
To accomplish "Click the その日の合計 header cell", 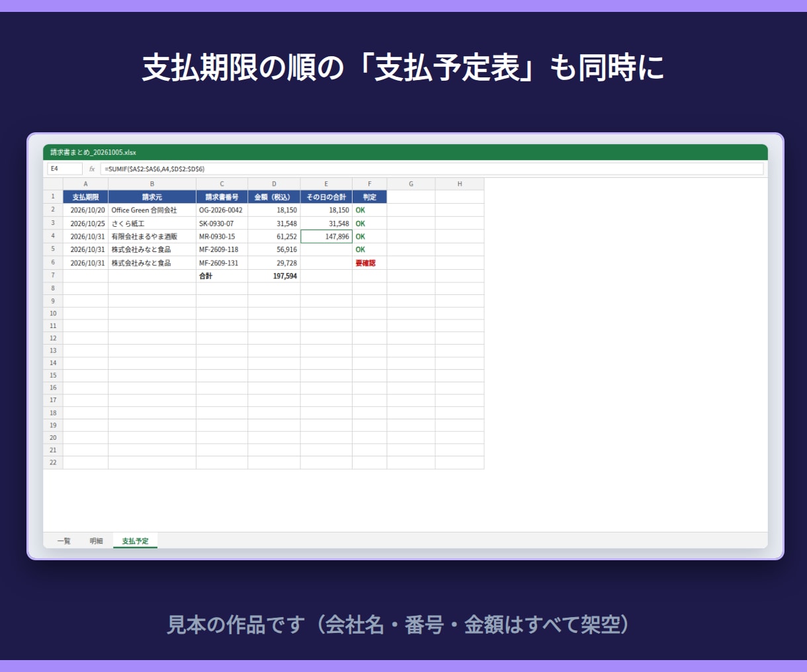I will pyautogui.click(x=326, y=197).
